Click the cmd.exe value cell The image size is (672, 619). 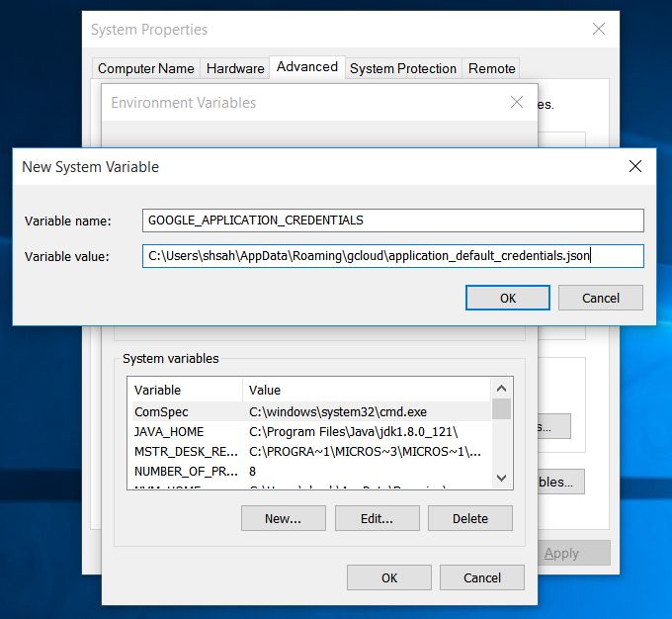[x=338, y=411]
